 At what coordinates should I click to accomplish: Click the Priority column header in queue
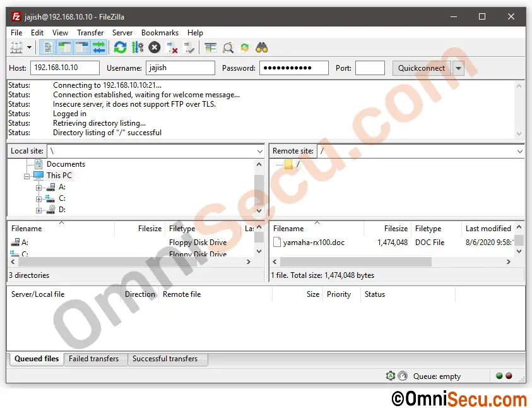coord(341,294)
